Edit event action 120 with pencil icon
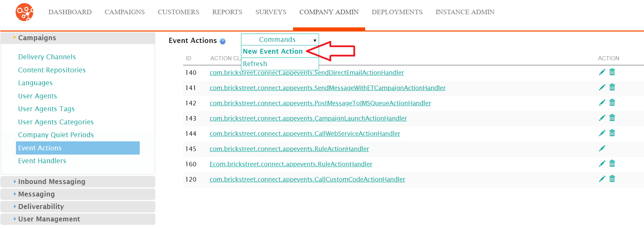 tap(602, 179)
